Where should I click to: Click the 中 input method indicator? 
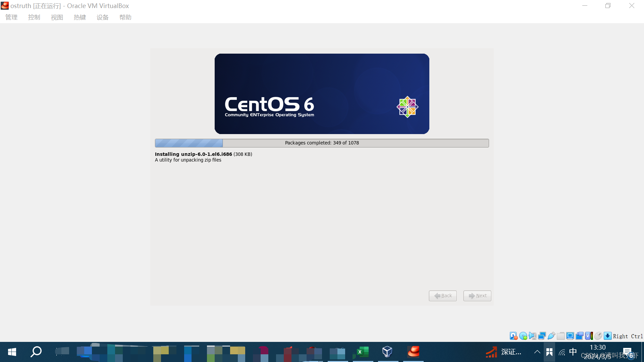(573, 352)
